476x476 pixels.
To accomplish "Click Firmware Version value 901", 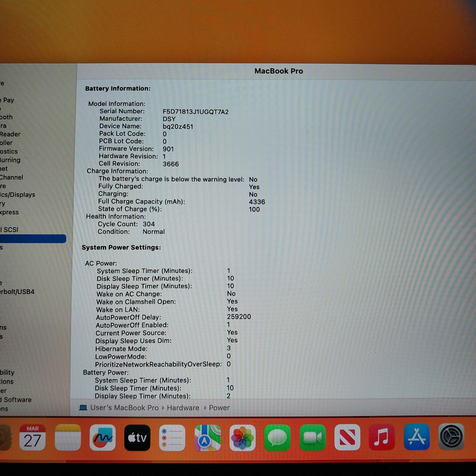I will coord(168,149).
